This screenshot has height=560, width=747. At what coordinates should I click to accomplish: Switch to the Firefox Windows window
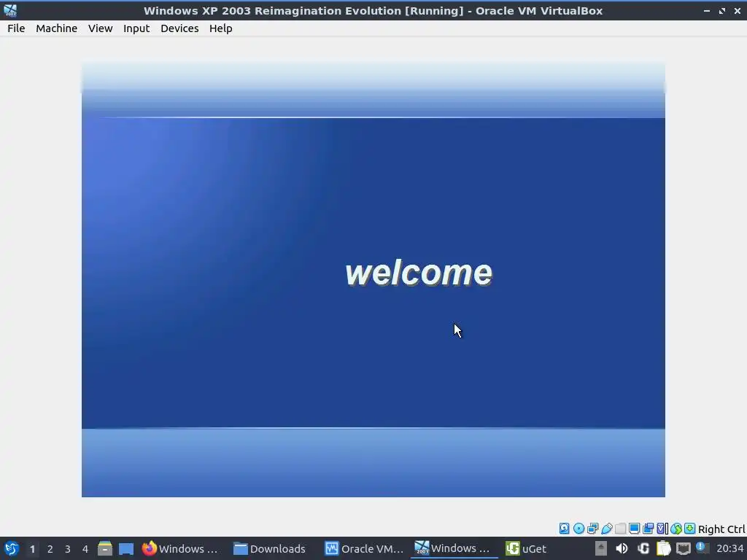tap(181, 548)
